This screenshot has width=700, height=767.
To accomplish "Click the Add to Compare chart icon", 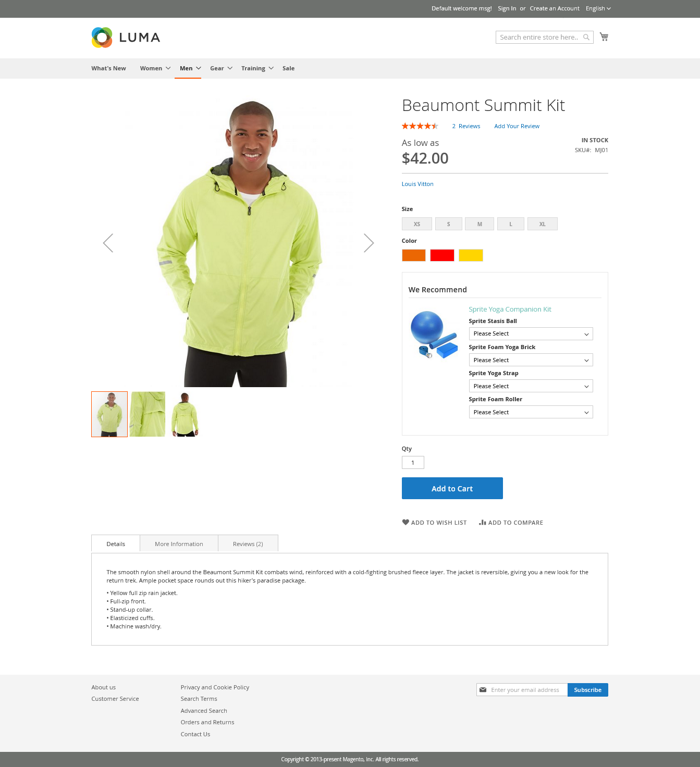I will click(x=483, y=522).
